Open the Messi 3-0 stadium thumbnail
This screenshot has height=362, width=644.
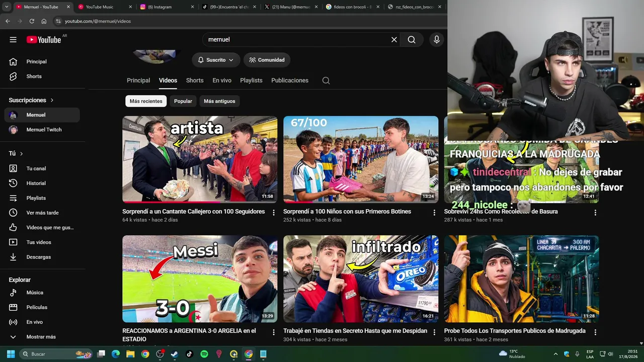pos(200,279)
